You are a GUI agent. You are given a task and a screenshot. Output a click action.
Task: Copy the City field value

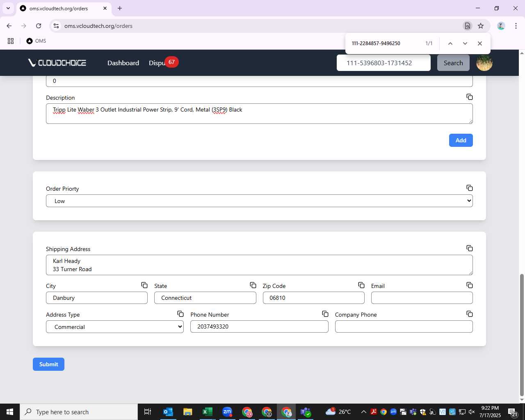(144, 285)
